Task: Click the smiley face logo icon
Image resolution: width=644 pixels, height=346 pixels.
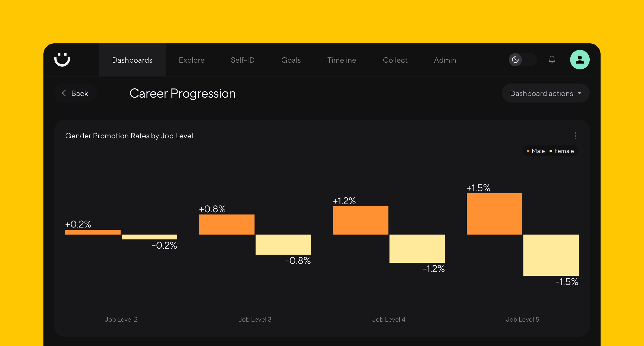Action: pos(63,60)
